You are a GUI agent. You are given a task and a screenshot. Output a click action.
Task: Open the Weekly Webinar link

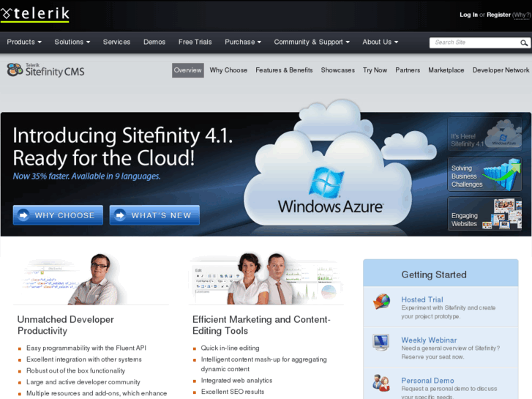click(429, 340)
